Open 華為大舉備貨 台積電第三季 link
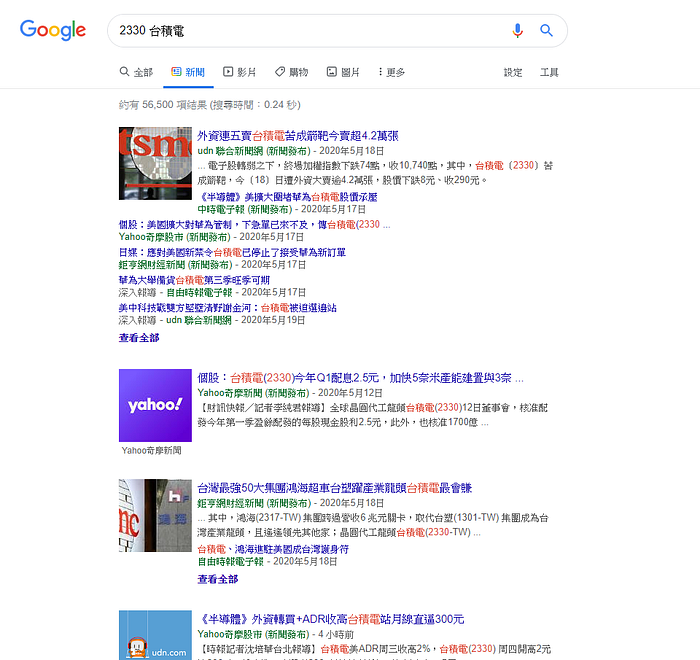 [x=194, y=280]
